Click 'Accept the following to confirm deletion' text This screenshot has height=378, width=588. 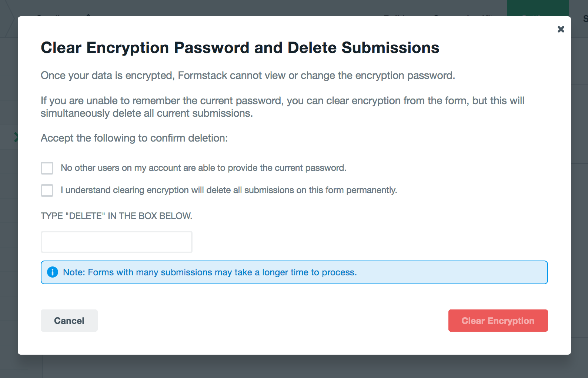134,138
